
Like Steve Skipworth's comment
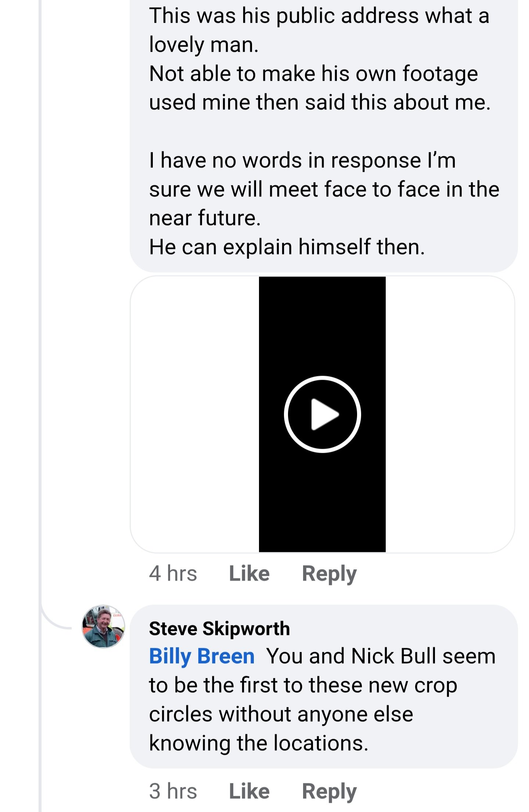click(x=249, y=791)
